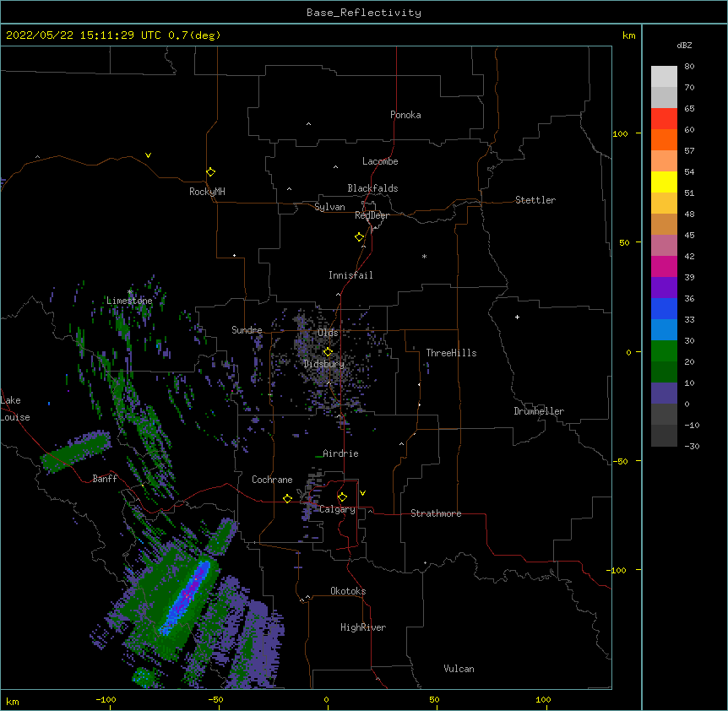
Task: Click the RedDeer city label
Action: (x=372, y=215)
